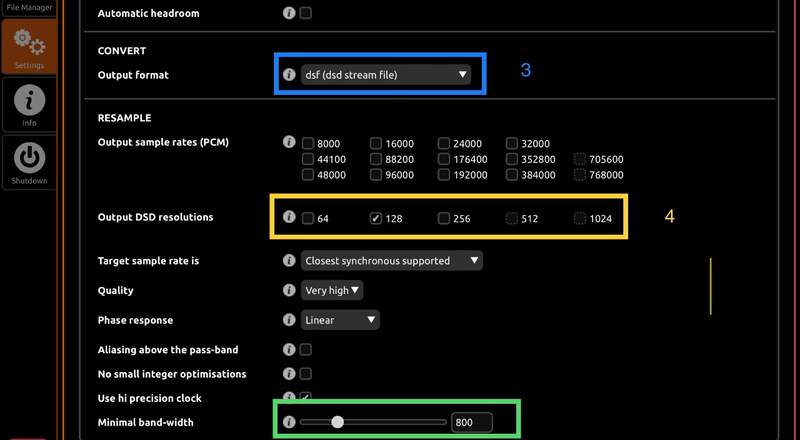Image resolution: width=800 pixels, height=440 pixels.
Task: Enable the Automatic headroom checkbox
Action: (306, 13)
